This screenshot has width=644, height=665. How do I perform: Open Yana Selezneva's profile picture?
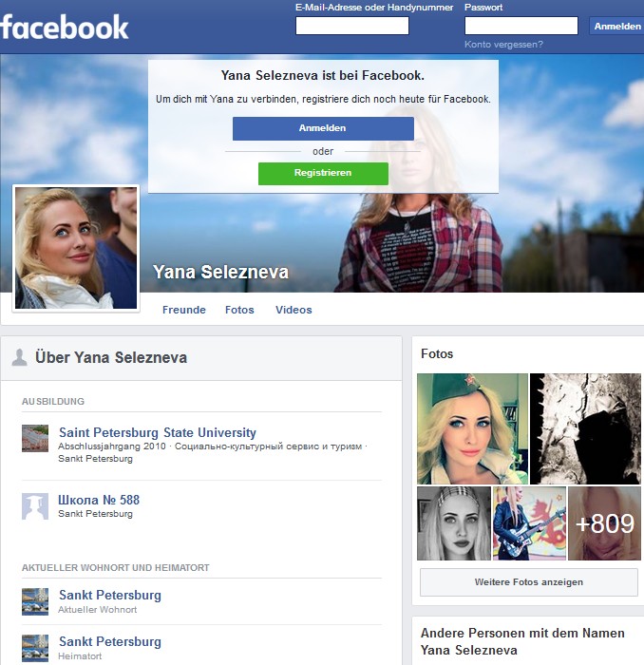(x=76, y=248)
